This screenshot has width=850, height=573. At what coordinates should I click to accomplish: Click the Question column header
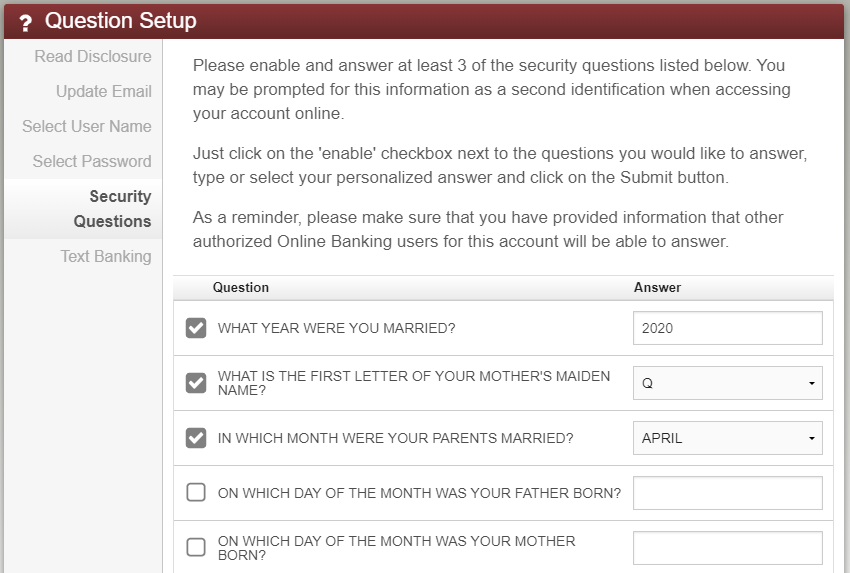(241, 288)
